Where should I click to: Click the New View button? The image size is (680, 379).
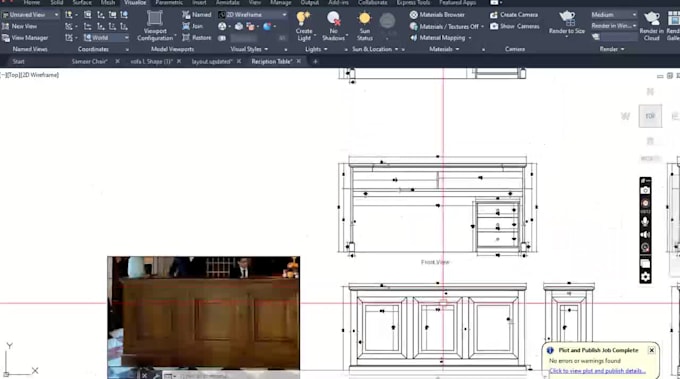click(x=20, y=26)
